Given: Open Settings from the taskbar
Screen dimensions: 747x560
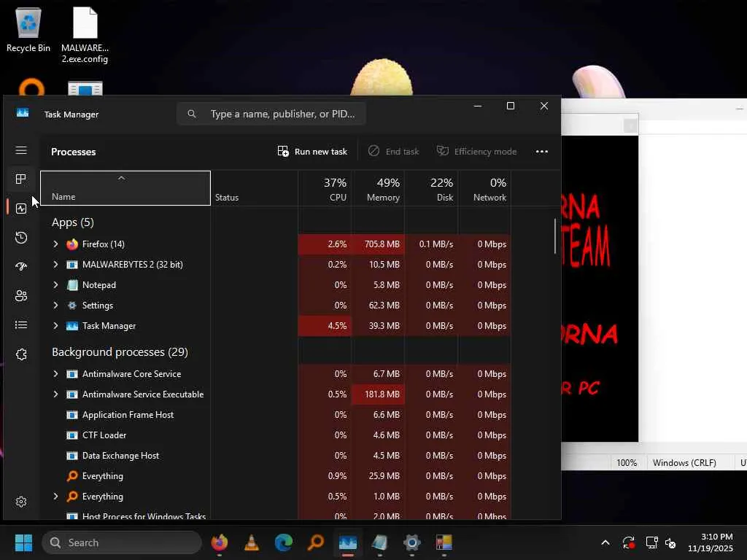Looking at the screenshot, I should pos(412,542).
